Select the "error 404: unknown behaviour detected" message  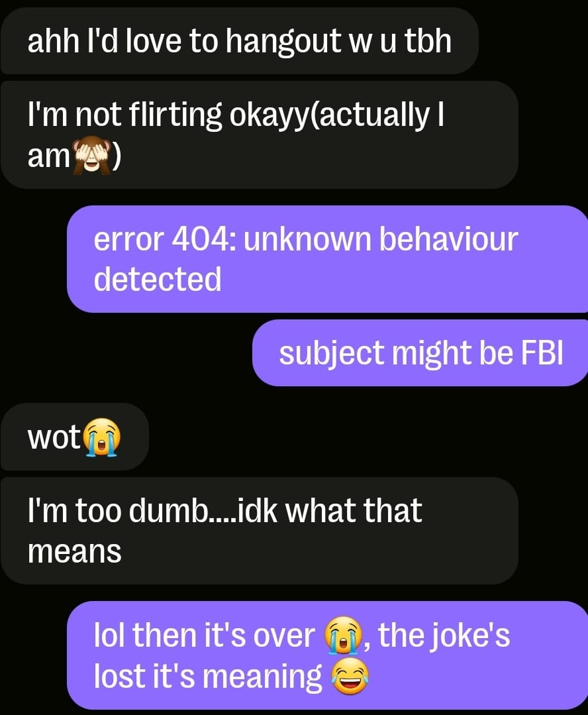click(x=327, y=259)
